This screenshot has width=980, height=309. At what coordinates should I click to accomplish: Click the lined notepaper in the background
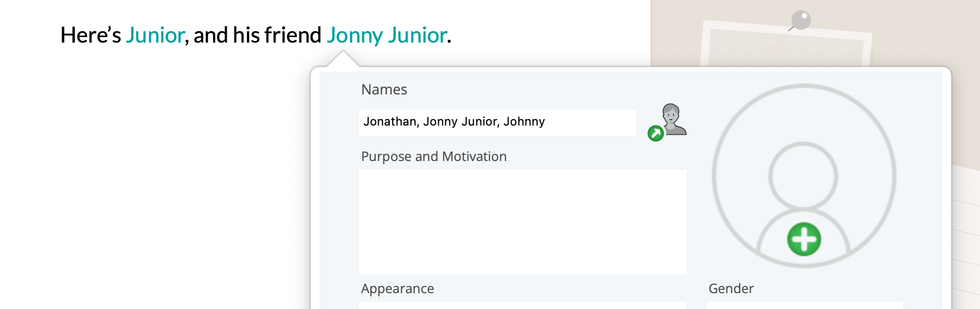[x=966, y=229]
